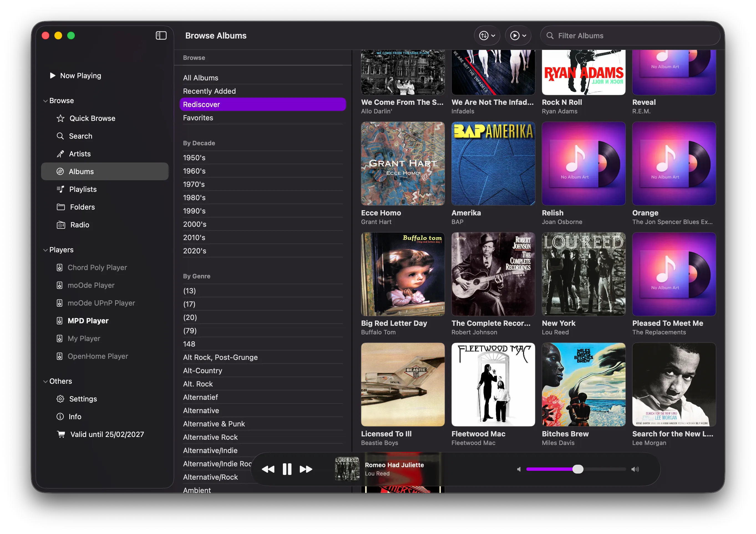Open the Radio section in sidebar
The height and width of the screenshot is (534, 756).
click(79, 225)
